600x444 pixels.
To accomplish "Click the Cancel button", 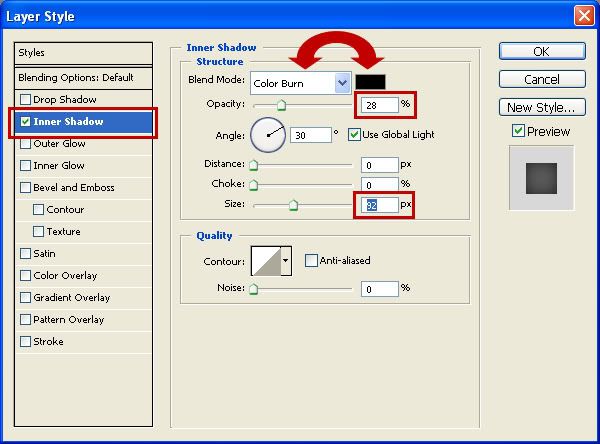I will [x=542, y=79].
